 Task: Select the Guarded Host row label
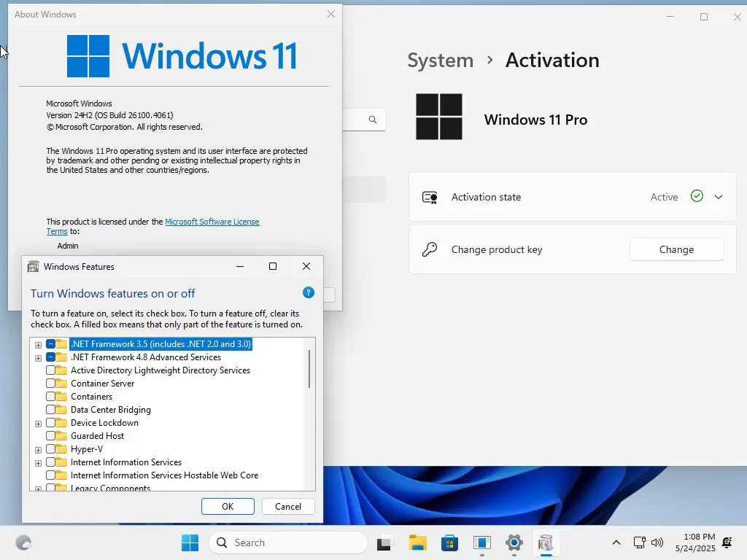click(97, 436)
